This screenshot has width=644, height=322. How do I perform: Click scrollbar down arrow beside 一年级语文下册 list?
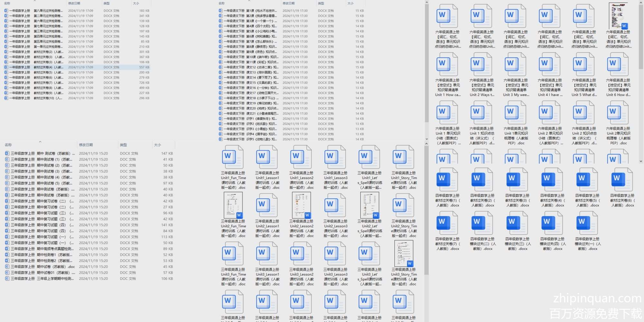(x=427, y=139)
